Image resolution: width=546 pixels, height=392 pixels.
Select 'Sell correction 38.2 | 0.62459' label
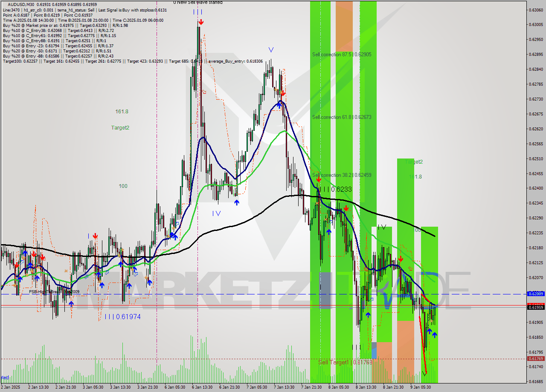coord(342,175)
